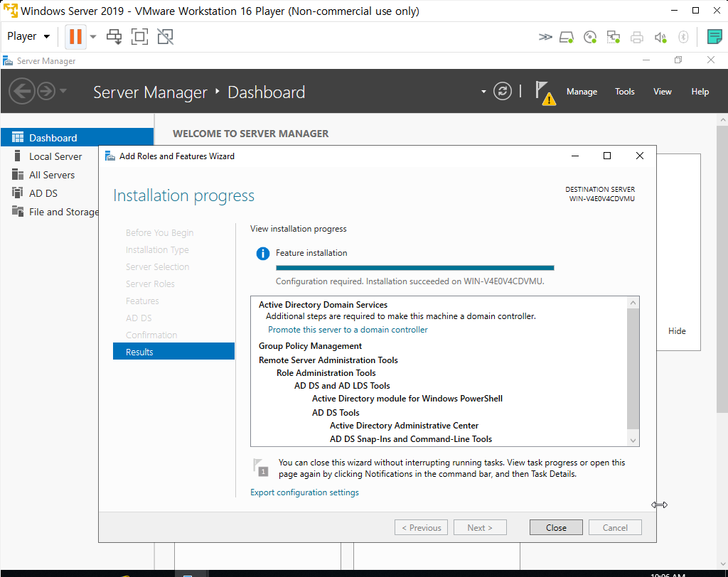This screenshot has width=728, height=577.
Task: Click the Server Manager window title icon
Action: 7,61
